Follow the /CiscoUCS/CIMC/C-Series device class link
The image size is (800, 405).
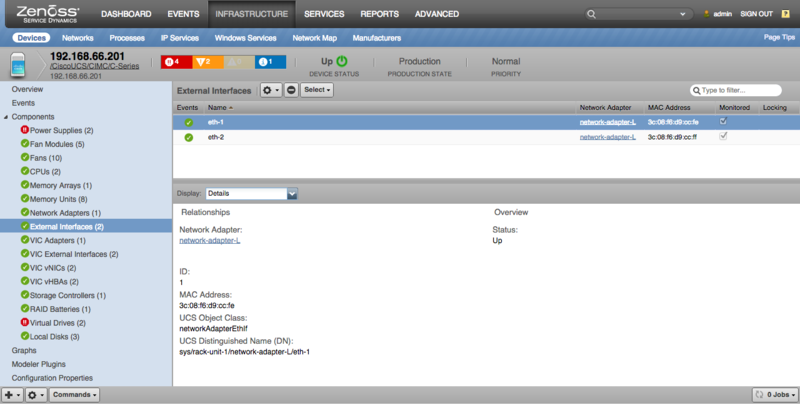(x=94, y=66)
